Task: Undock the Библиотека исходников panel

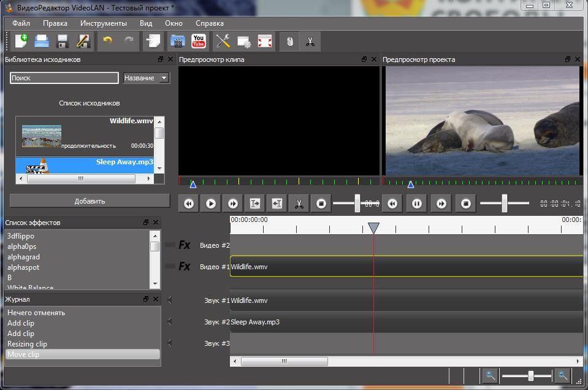Action: pos(161,59)
